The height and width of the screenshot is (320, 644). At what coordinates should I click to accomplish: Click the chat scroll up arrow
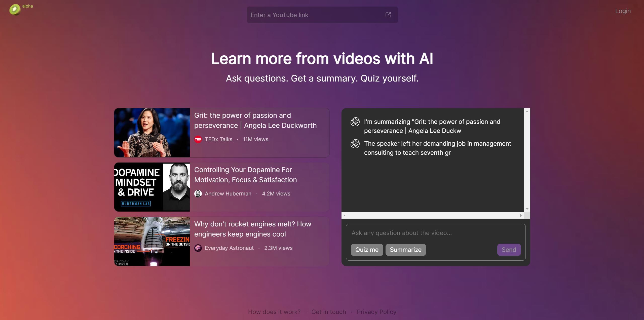pos(527,111)
